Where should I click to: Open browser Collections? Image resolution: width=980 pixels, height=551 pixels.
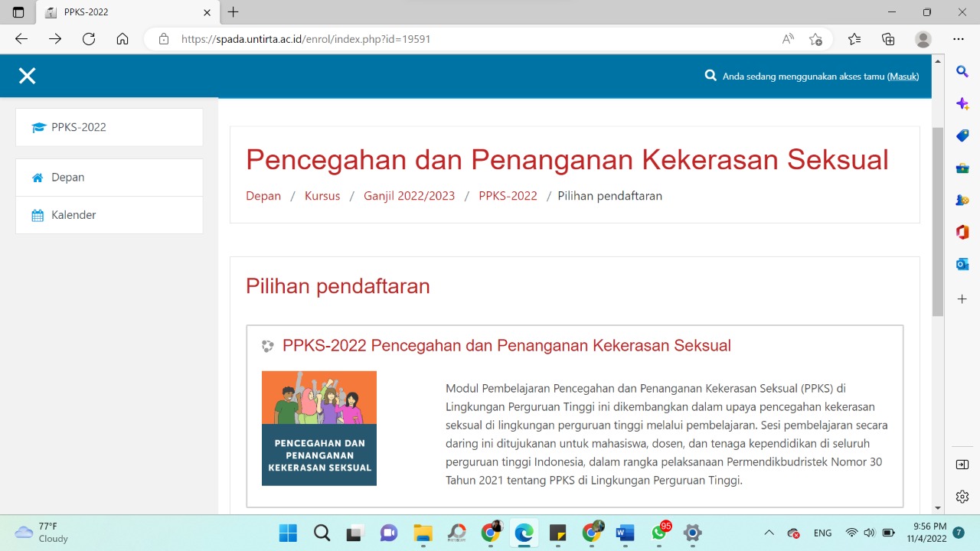(888, 39)
